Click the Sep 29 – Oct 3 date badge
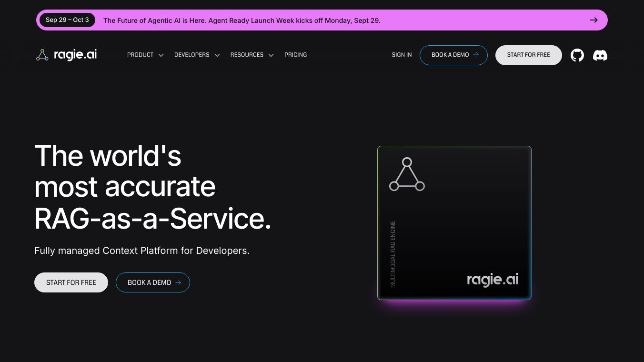This screenshot has height=362, width=644. tap(67, 20)
